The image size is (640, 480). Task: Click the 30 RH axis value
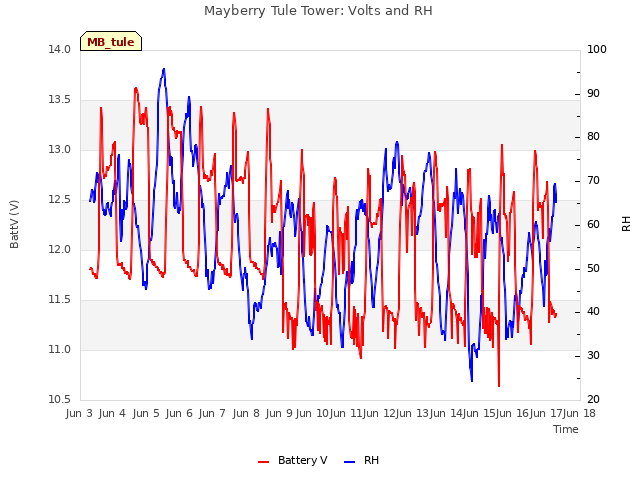593,356
